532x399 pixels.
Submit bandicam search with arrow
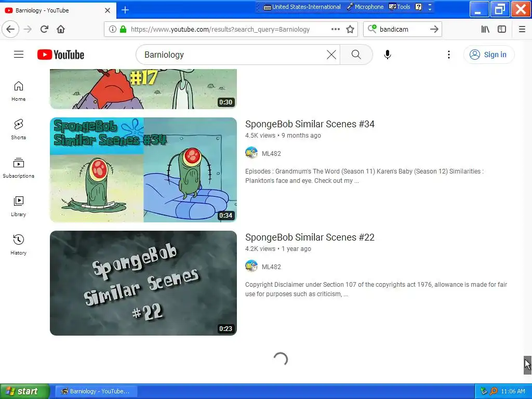click(x=434, y=29)
